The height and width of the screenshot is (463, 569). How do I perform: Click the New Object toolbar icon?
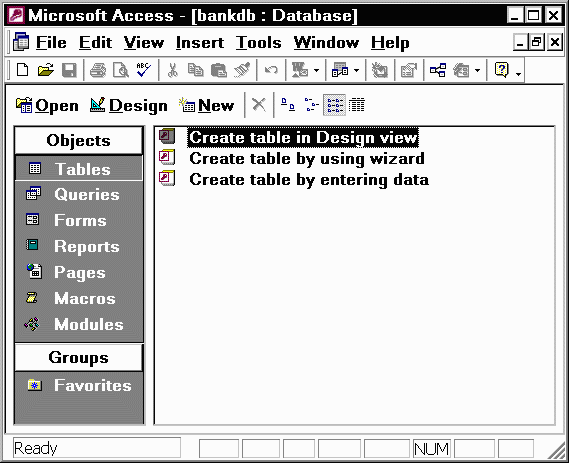462,70
